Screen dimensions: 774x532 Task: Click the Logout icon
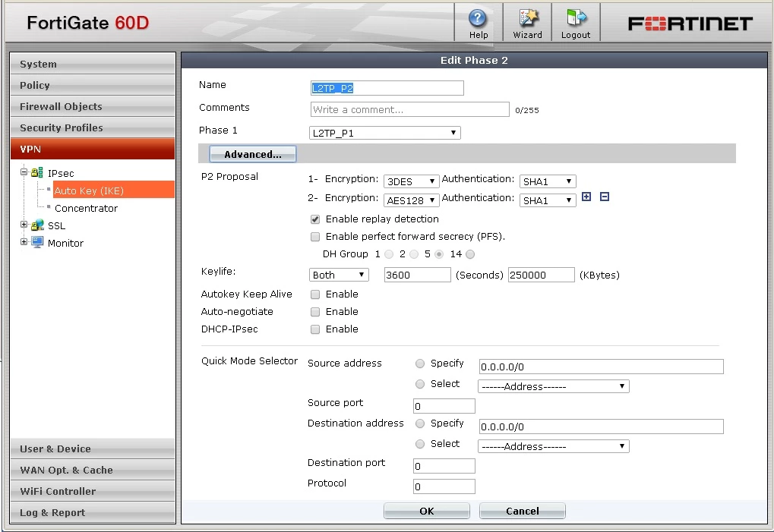click(576, 18)
